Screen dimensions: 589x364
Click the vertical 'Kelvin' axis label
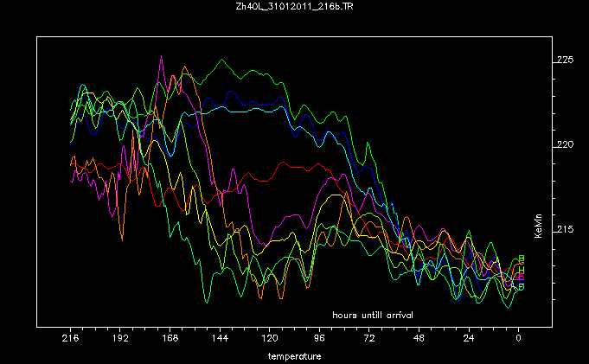[x=538, y=226]
